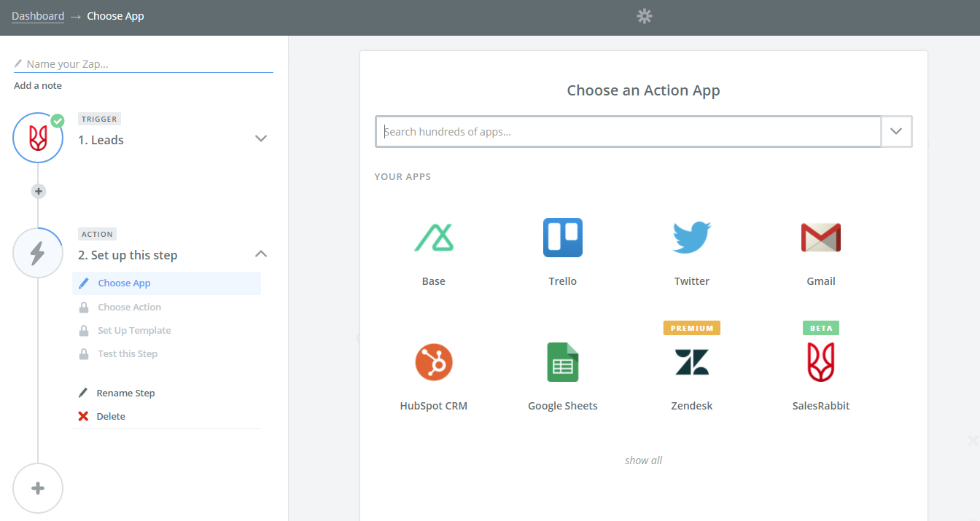
Task: Insert a step with the small plus
Action: point(39,191)
